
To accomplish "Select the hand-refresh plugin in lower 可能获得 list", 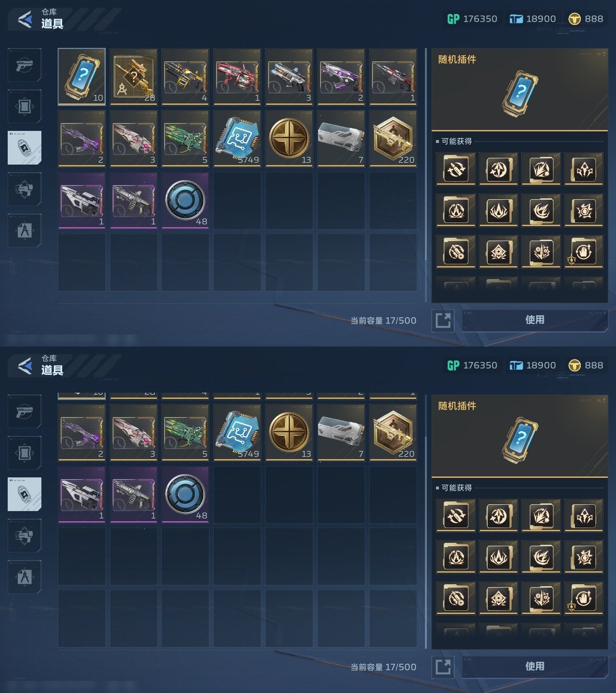I will pyautogui.click(x=584, y=598).
